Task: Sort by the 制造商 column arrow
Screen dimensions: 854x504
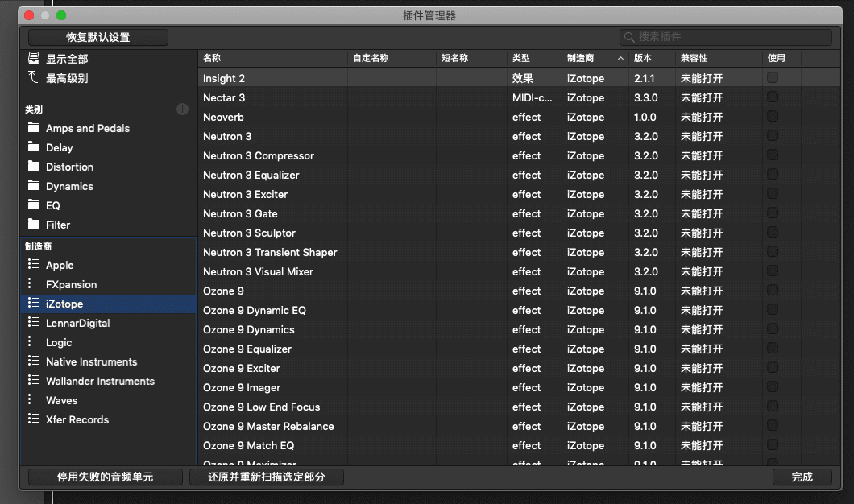Action: coord(620,58)
